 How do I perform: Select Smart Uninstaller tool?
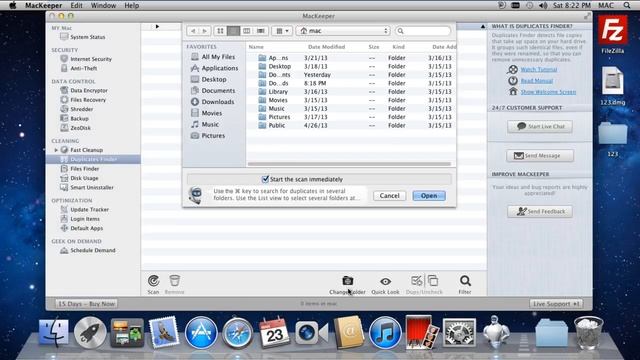pos(87,187)
